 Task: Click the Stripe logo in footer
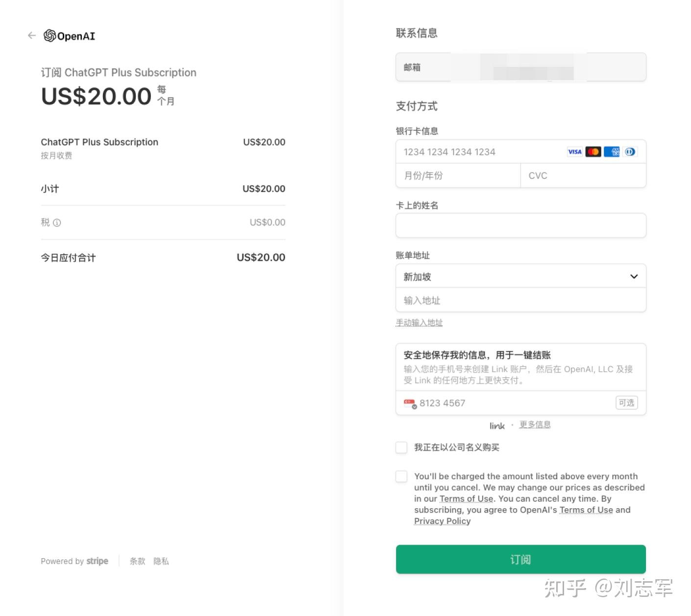click(97, 561)
